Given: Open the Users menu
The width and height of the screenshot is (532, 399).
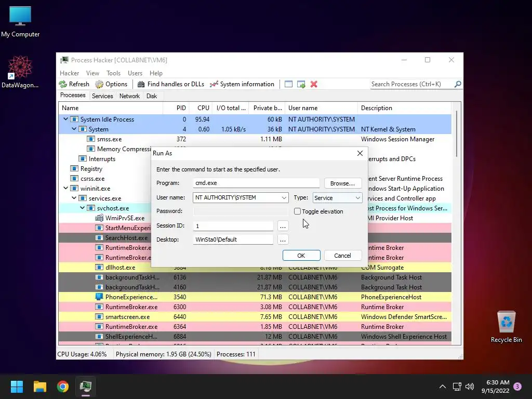Looking at the screenshot, I should pyautogui.click(x=135, y=73).
